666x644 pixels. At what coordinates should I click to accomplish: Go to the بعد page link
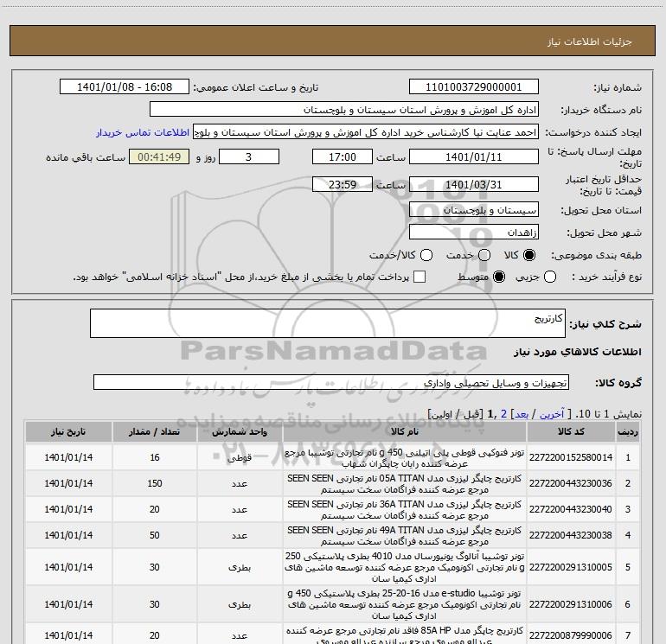click(x=522, y=414)
